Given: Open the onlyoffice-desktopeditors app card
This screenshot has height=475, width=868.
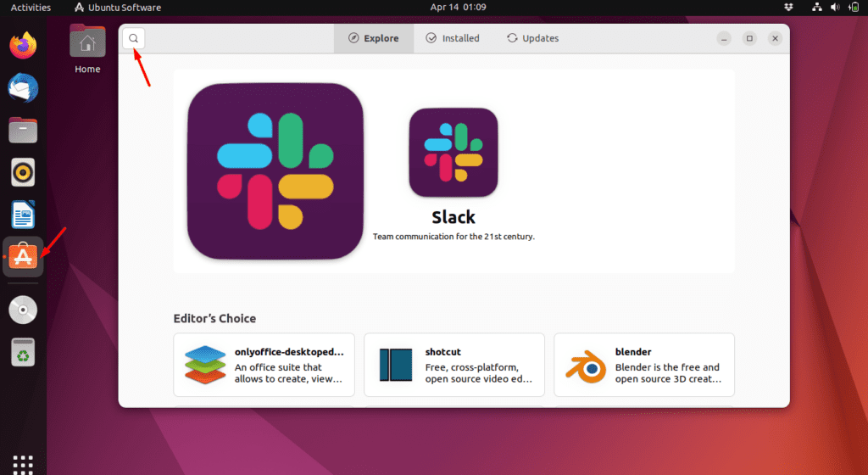Looking at the screenshot, I should 264,365.
